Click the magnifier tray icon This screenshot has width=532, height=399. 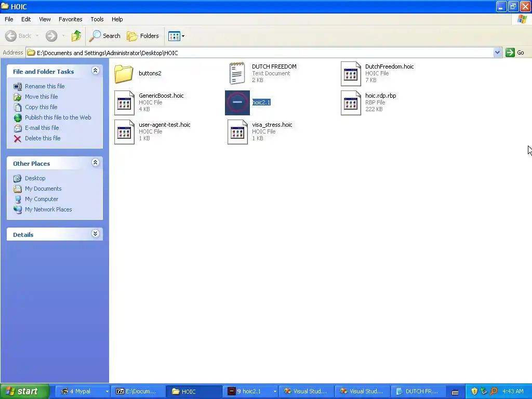click(x=494, y=391)
